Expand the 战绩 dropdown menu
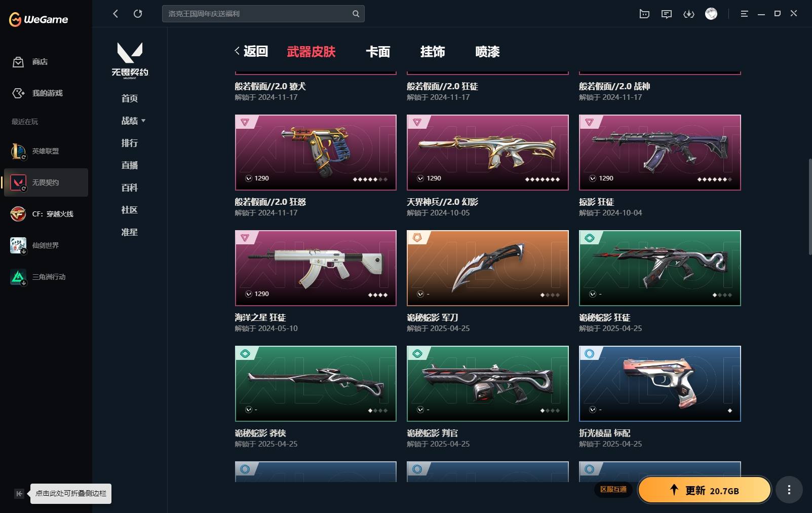This screenshot has height=513, width=812. [133, 121]
